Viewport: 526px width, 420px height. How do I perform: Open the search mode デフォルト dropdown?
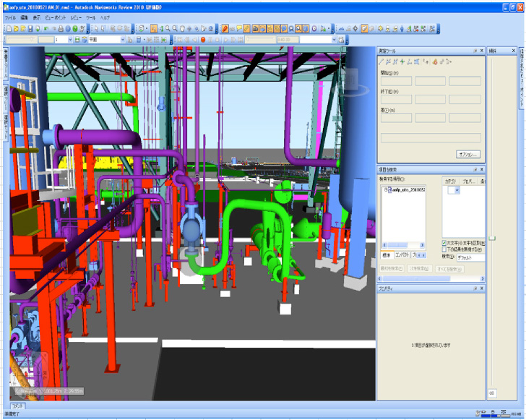(x=473, y=256)
